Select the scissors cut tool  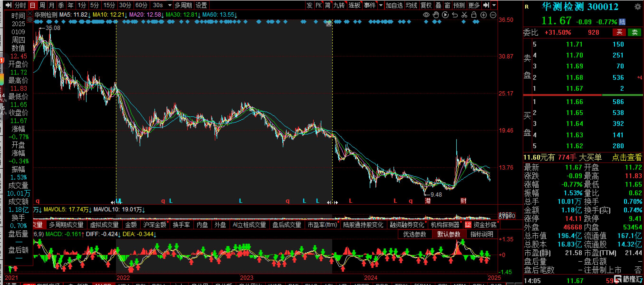click(x=464, y=15)
